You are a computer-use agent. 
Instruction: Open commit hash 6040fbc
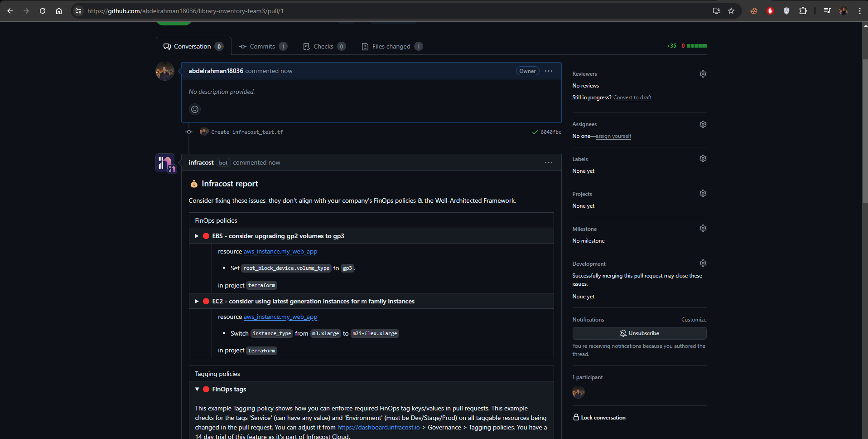pyautogui.click(x=551, y=132)
